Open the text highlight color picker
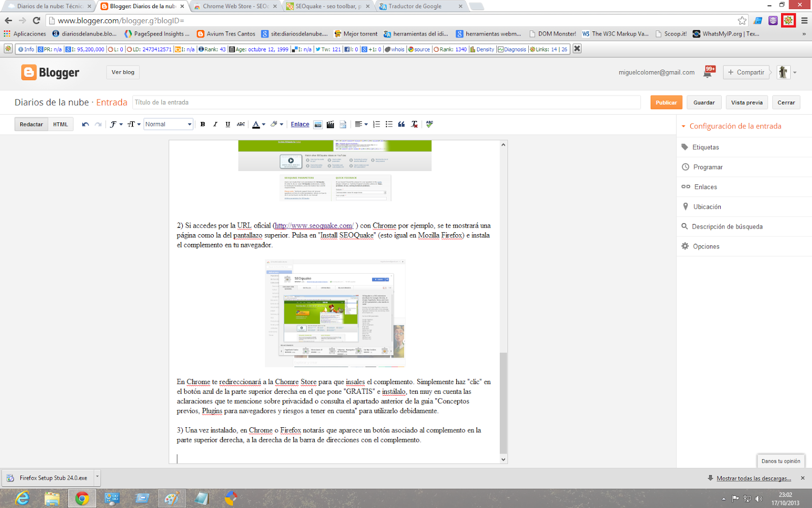This screenshot has height=508, width=812. [x=277, y=124]
